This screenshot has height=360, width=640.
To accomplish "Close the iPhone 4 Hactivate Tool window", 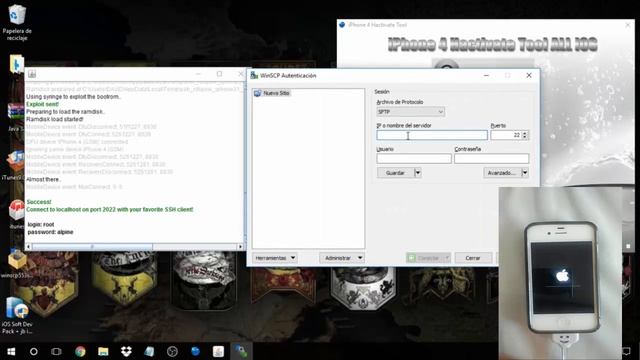I will point(628,25).
